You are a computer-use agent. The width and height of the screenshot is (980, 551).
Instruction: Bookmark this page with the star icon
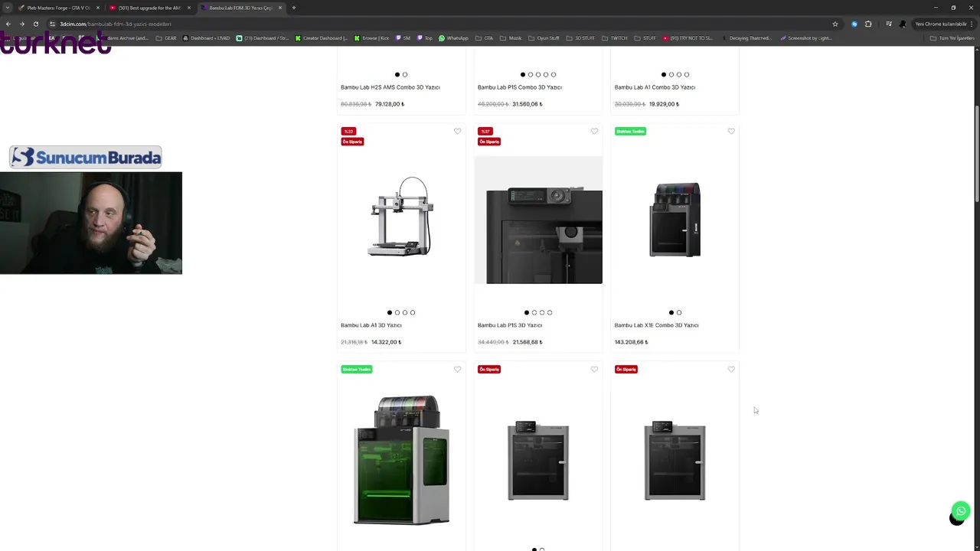(835, 24)
